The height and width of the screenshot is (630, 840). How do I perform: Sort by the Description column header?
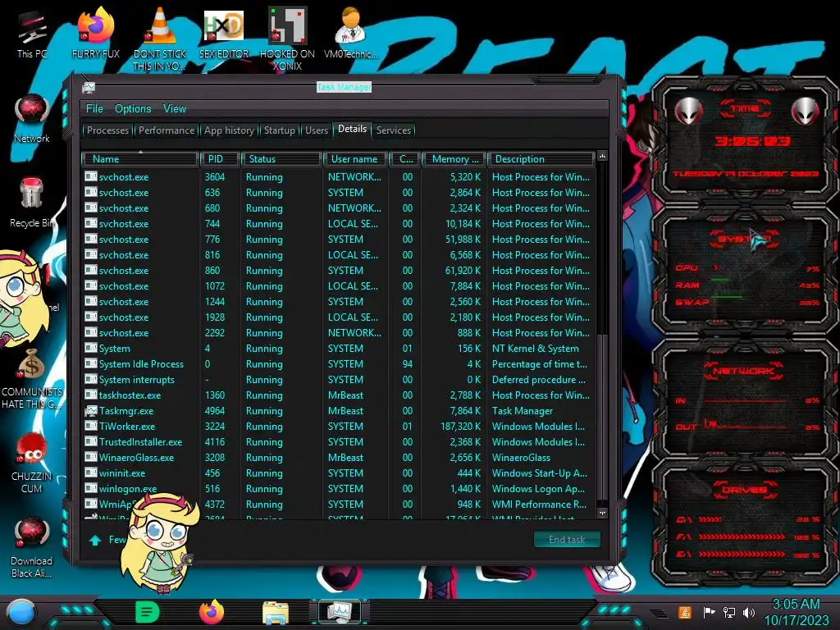coord(541,159)
